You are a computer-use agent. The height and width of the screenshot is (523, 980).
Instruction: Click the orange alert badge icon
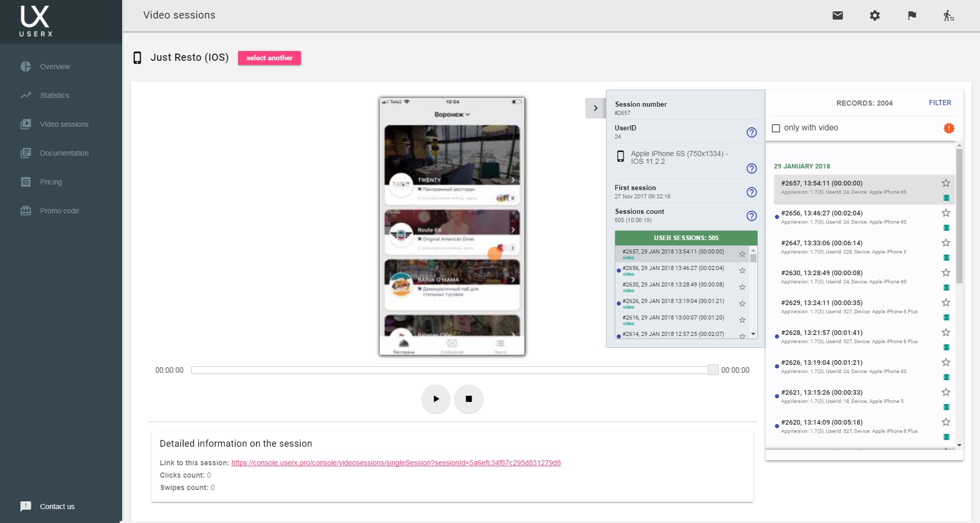click(949, 128)
